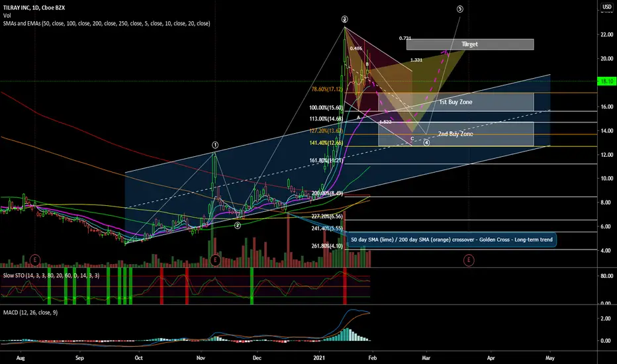Click the Golden Cross callout note
The width and height of the screenshot is (617, 364).
451,240
